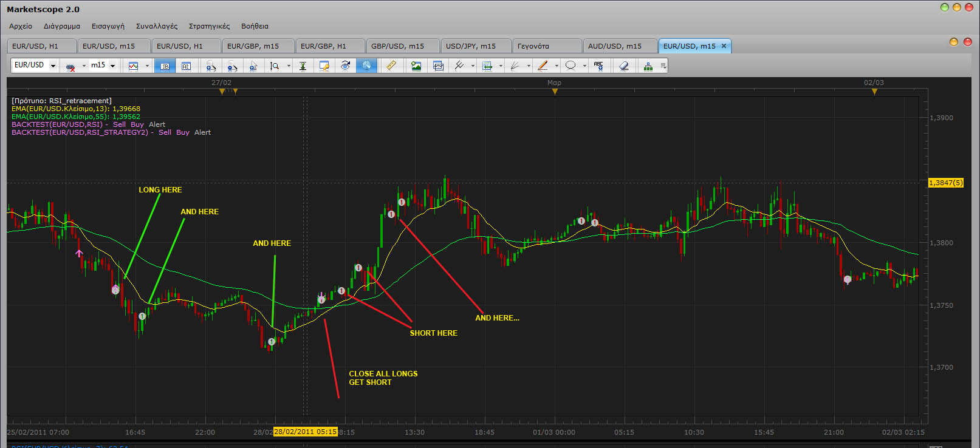Screen dimensions: 980x448
Task: Switch to the USD/JPY, m15 tab
Action: [476, 46]
